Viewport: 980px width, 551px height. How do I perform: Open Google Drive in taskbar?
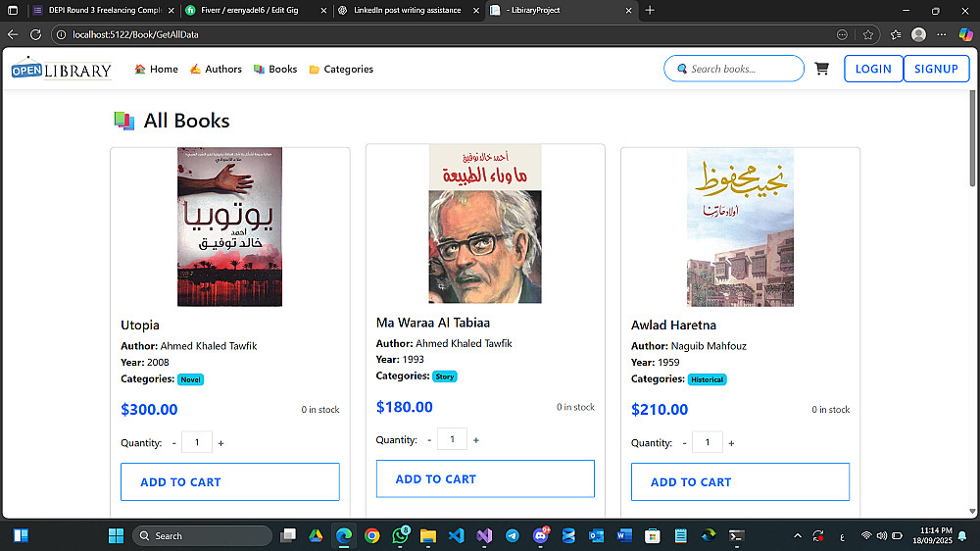(316, 535)
